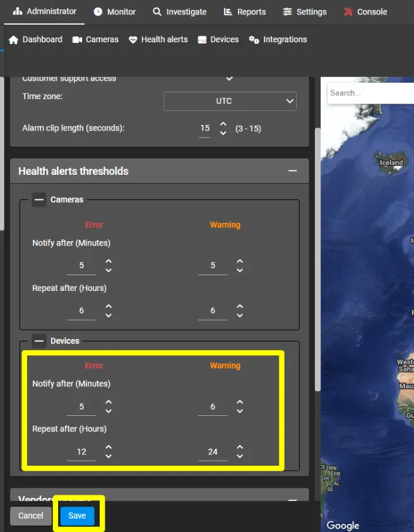Screen dimensions: 414x532
Task: Click the Investigate magnifier icon
Action: pos(157,12)
